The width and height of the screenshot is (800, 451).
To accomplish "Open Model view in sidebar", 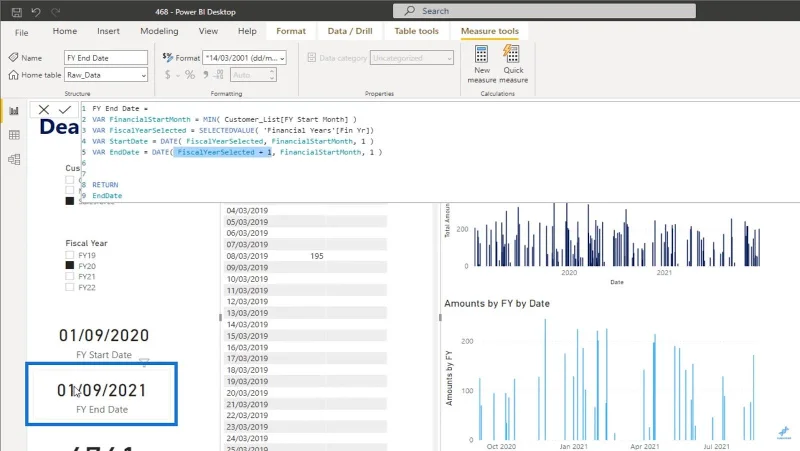I will [14, 160].
